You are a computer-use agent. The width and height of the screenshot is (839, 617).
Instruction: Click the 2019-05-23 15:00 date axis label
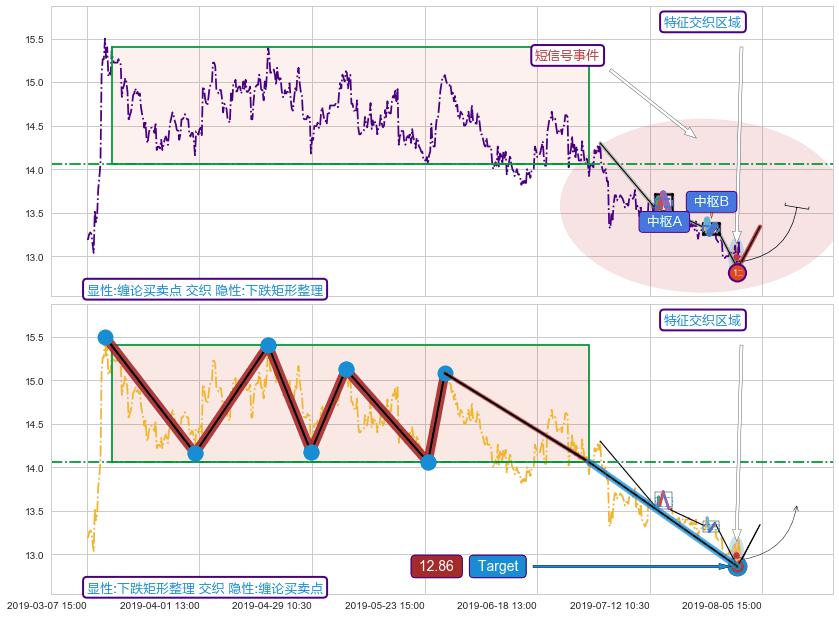click(385, 605)
